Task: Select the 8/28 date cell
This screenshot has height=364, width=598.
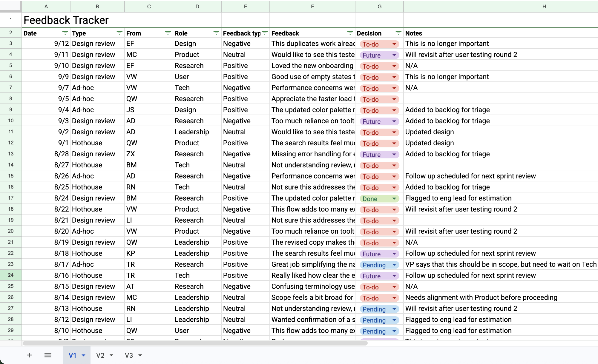Action: [x=46, y=154]
